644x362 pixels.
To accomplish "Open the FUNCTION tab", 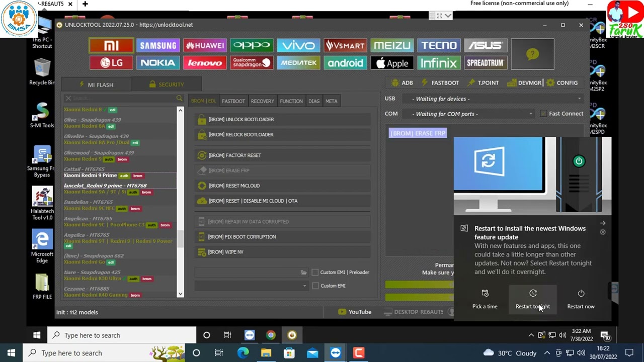I will [291, 101].
